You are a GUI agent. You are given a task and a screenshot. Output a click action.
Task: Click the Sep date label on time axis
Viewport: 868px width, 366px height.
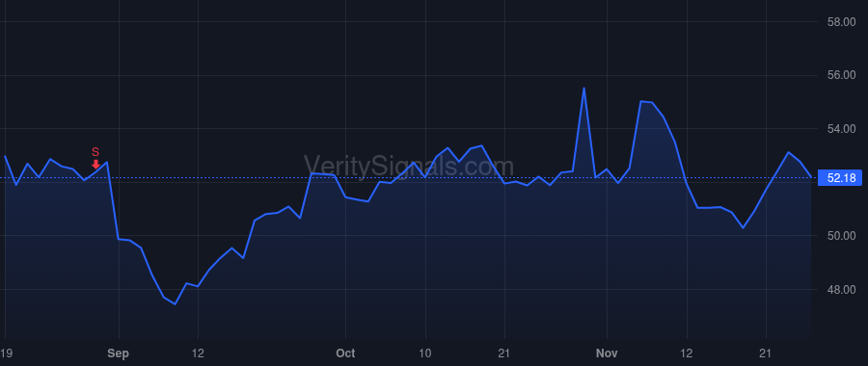[x=119, y=353]
